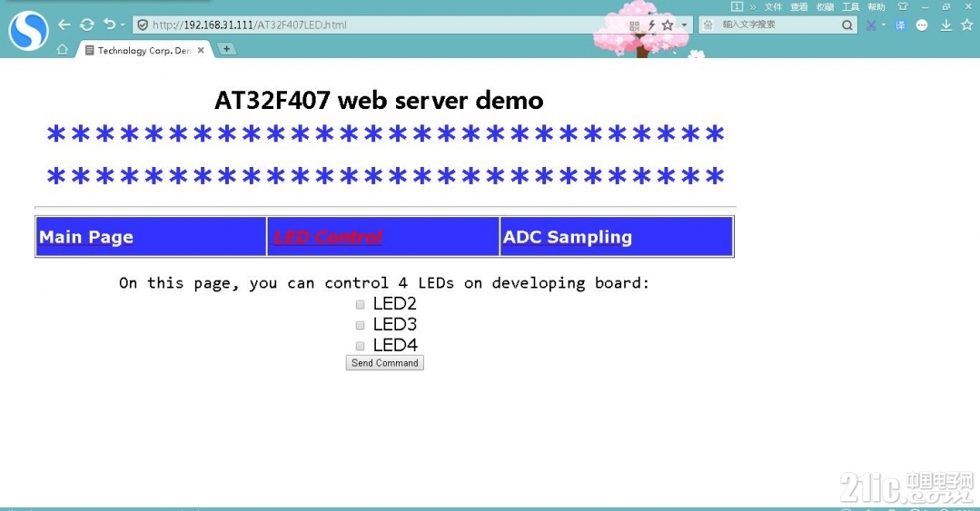Image resolution: width=980 pixels, height=511 pixels.
Task: Expand the screenshot tool dropdown arrow
Action: point(884,25)
